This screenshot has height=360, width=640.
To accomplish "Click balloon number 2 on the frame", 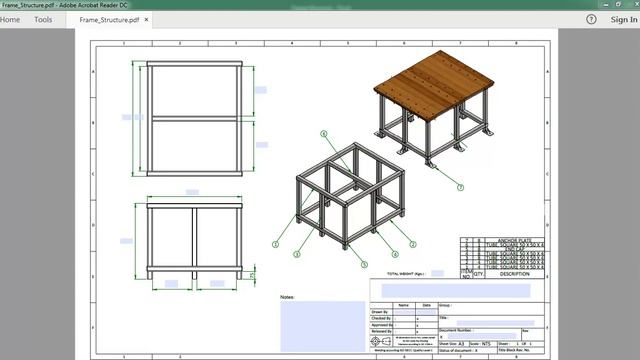I will (413, 244).
